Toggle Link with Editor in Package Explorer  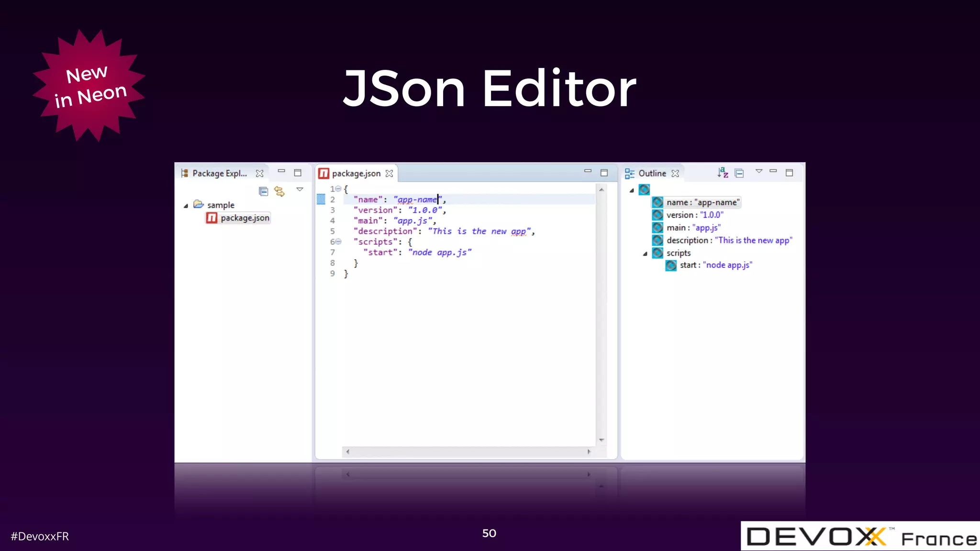pos(279,191)
